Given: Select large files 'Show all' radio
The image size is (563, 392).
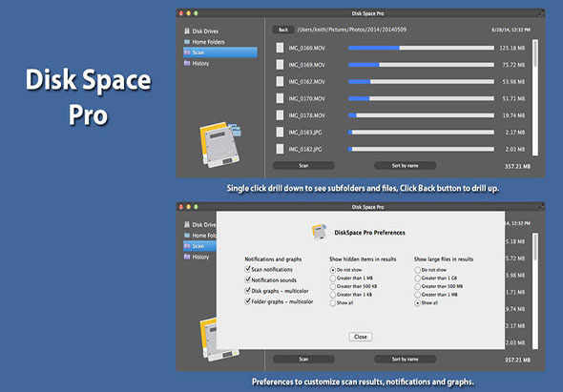Looking at the screenshot, I should pos(417,303).
